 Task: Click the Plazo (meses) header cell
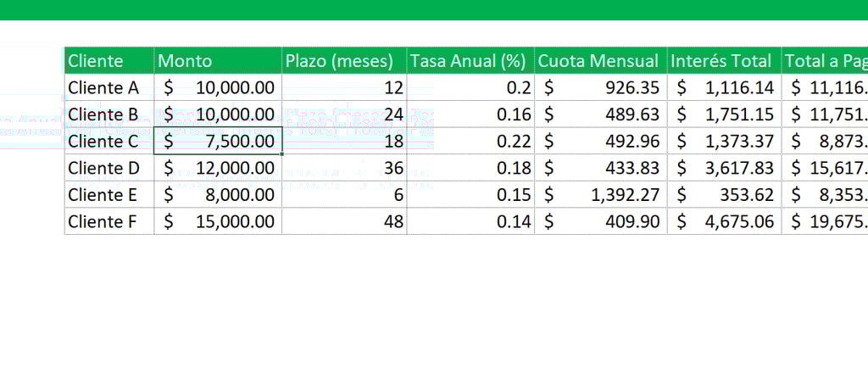click(343, 60)
